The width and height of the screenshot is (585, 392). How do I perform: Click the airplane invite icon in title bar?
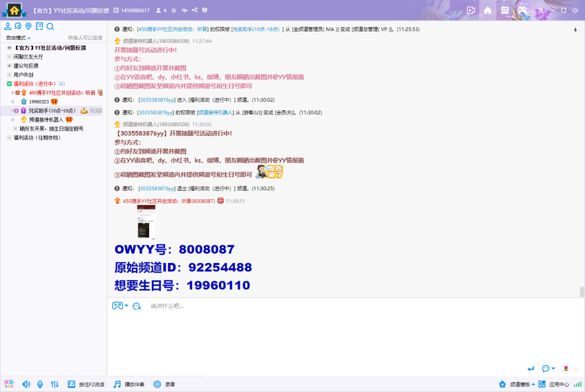point(185,10)
